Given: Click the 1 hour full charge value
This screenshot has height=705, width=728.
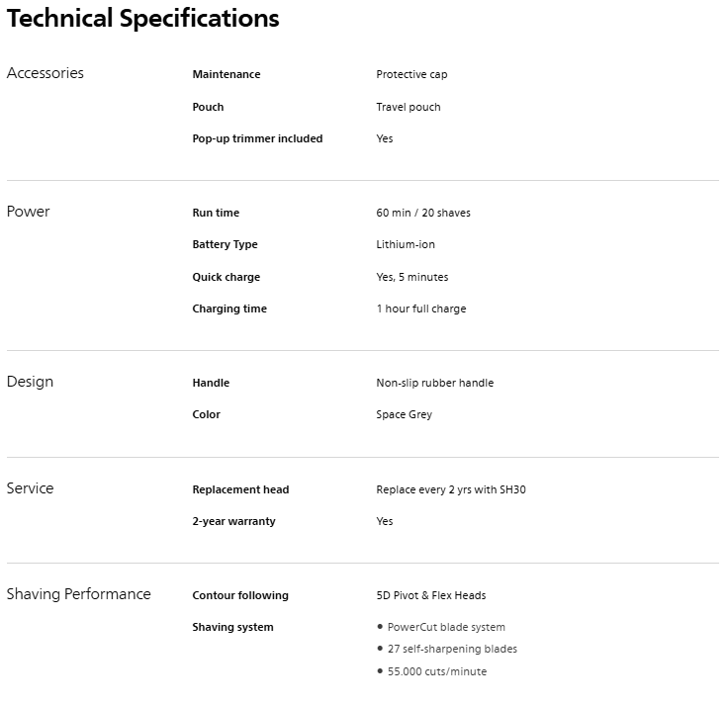Looking at the screenshot, I should coord(421,308).
